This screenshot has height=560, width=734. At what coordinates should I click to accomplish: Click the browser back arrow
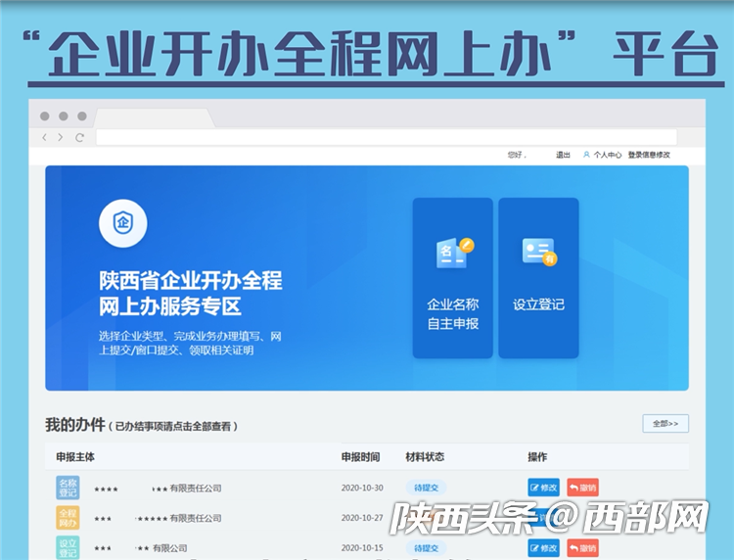(44, 137)
